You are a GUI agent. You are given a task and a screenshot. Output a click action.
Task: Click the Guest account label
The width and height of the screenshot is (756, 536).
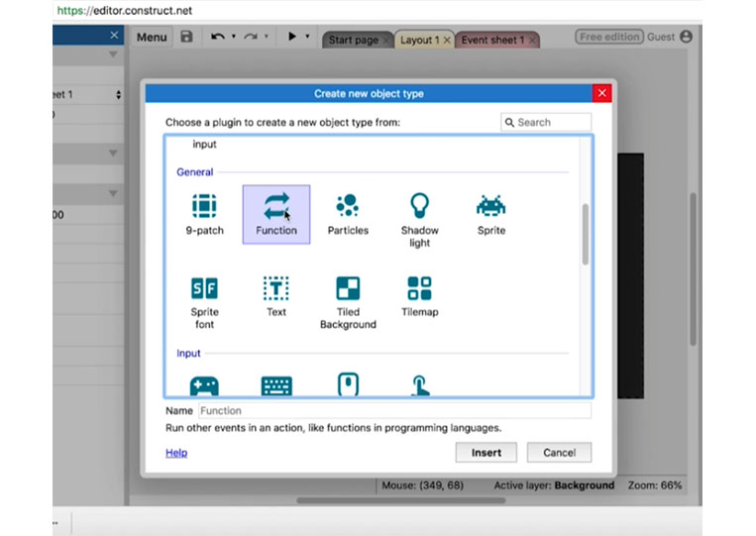click(x=661, y=37)
